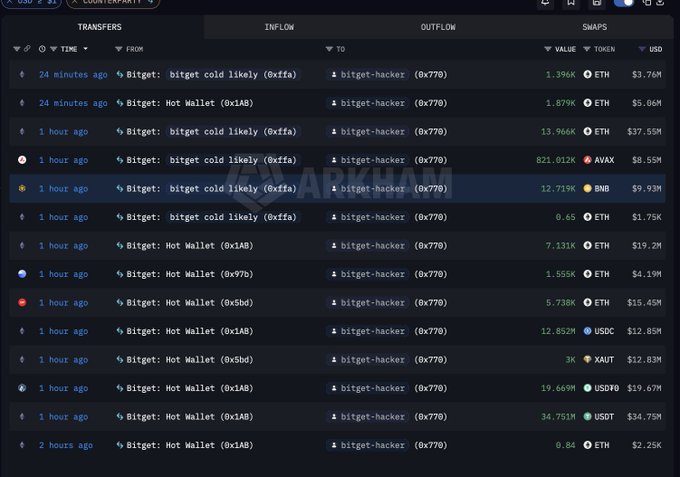The image size is (680, 477).
Task: Open the SWAPS tab
Action: coord(595,27)
